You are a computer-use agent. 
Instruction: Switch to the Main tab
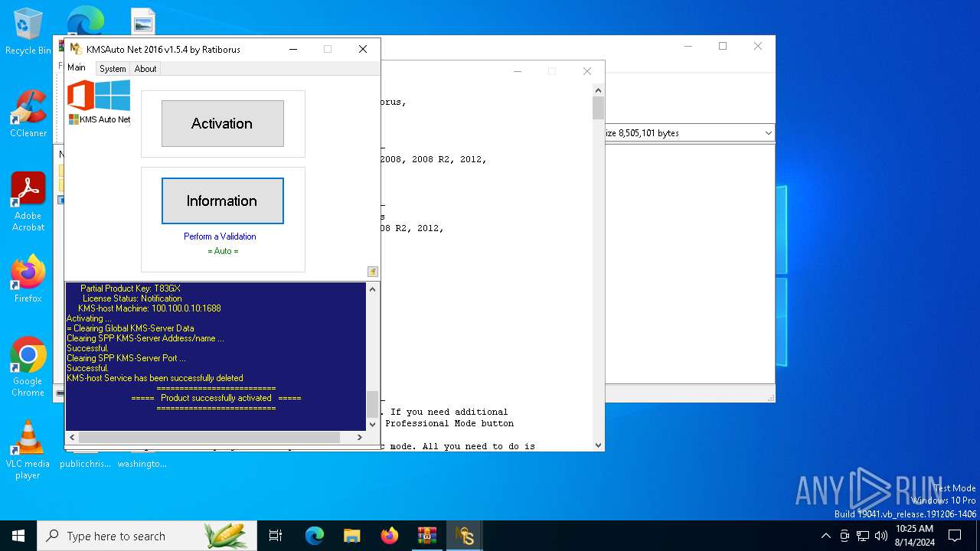coord(77,67)
